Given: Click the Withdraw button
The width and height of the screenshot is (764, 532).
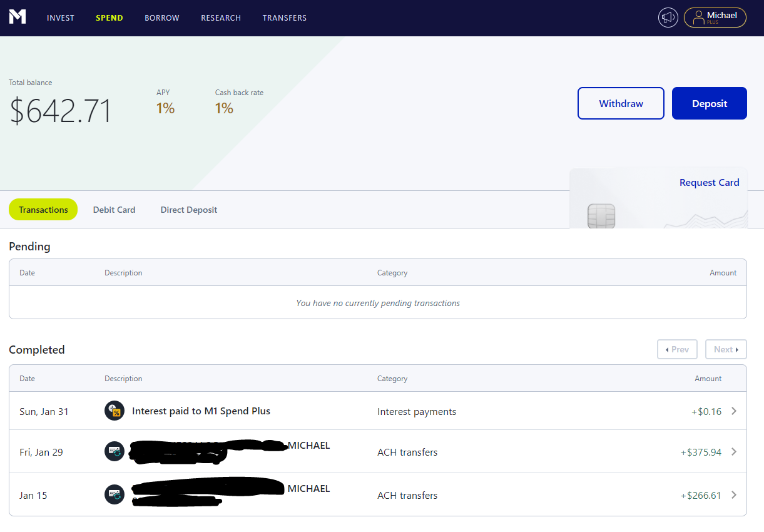Looking at the screenshot, I should [x=621, y=103].
